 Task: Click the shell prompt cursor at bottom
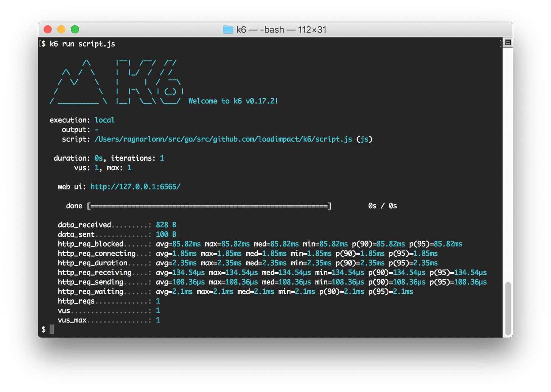(51, 330)
